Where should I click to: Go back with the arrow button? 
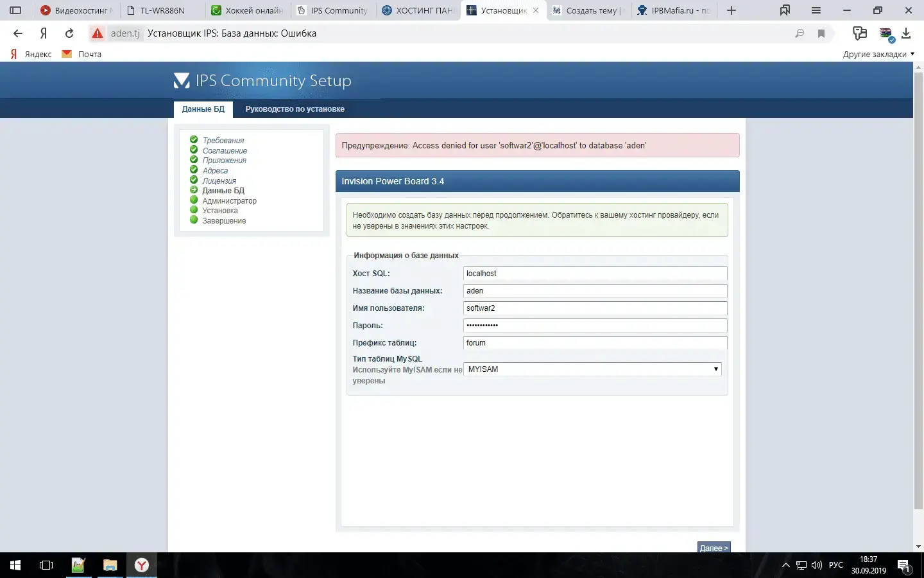tap(18, 33)
